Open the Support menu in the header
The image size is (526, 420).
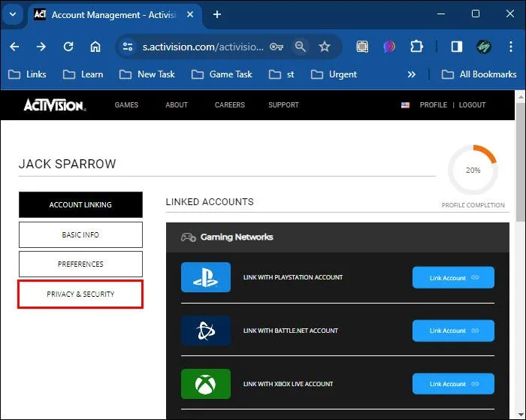[x=283, y=105]
